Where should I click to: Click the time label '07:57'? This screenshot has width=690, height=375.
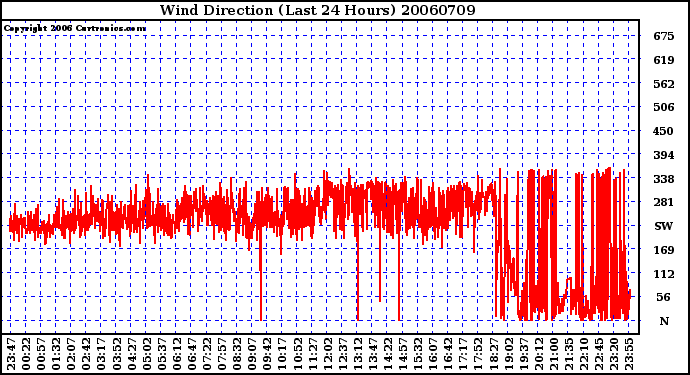click(x=222, y=354)
